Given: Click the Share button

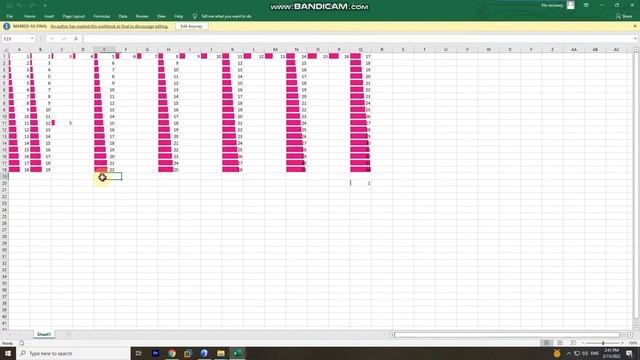Looking at the screenshot, I should tap(624, 16).
